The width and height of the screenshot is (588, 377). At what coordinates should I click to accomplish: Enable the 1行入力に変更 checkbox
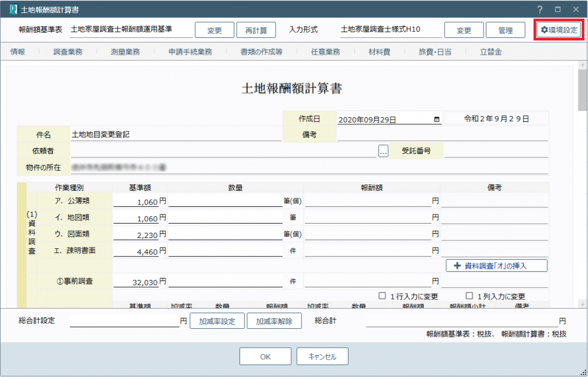pyautogui.click(x=382, y=296)
